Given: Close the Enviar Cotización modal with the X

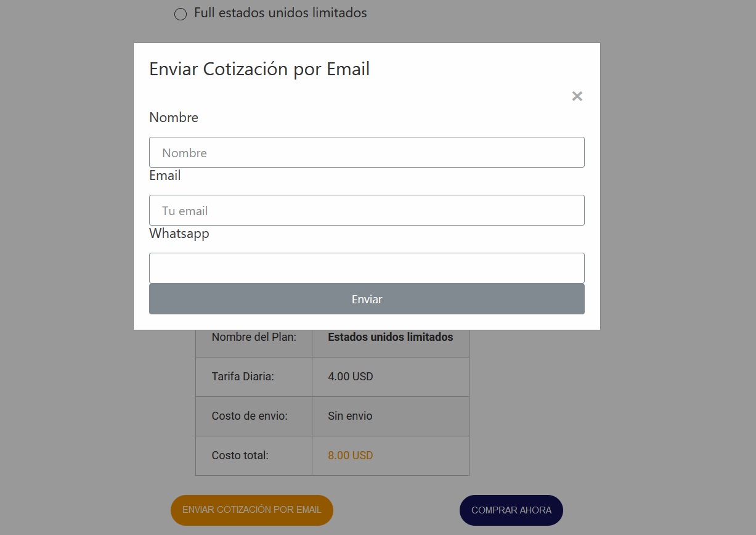Looking at the screenshot, I should [577, 96].
